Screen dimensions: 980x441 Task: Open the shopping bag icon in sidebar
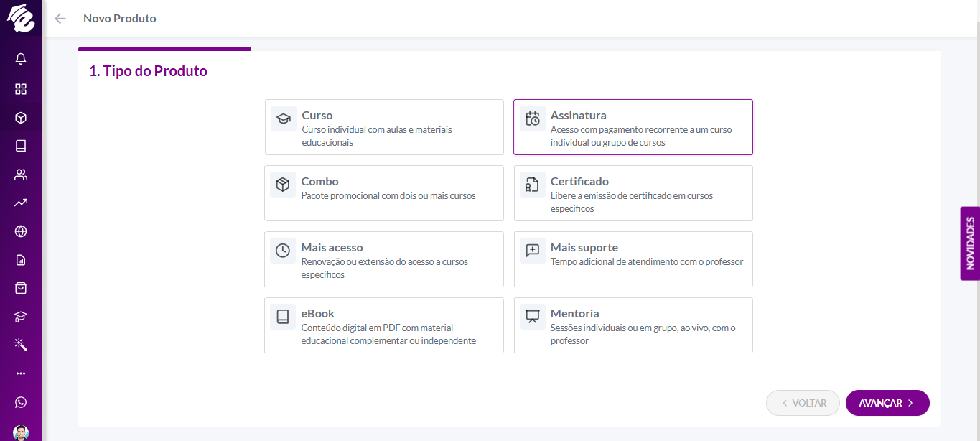21,288
